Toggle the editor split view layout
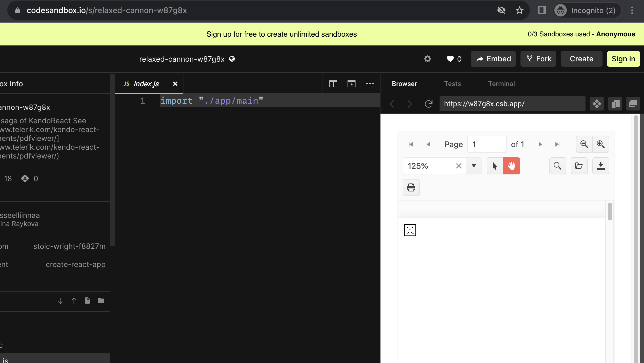The height and width of the screenshot is (363, 644). point(333,84)
